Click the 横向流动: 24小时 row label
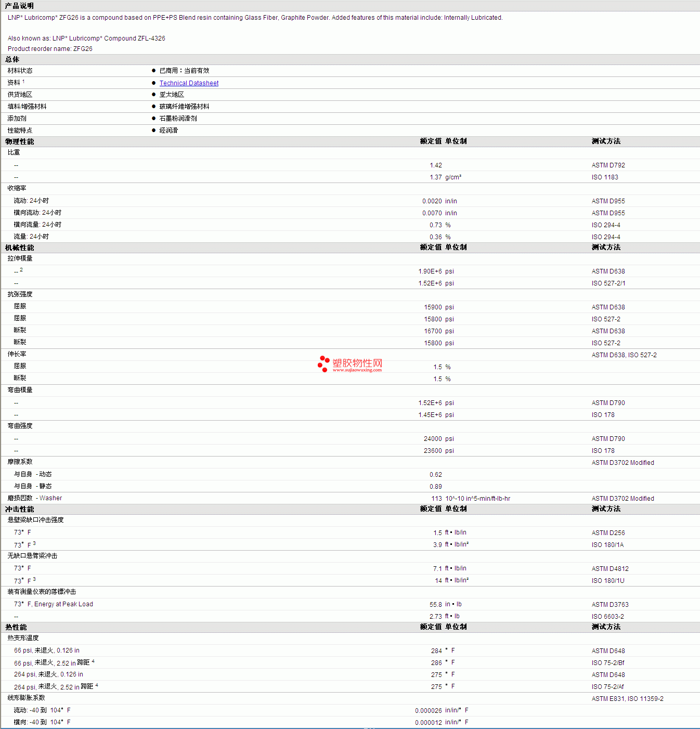This screenshot has width=700, height=729. 37,213
